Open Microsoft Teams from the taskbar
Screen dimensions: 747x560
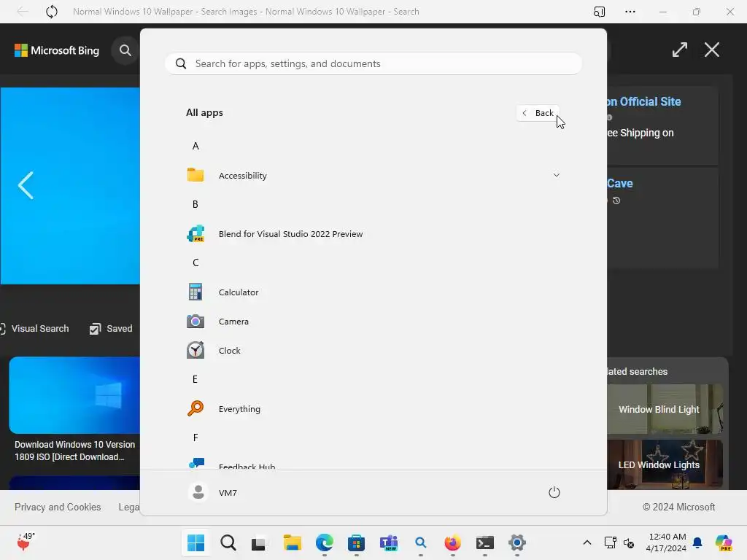pyautogui.click(x=389, y=542)
